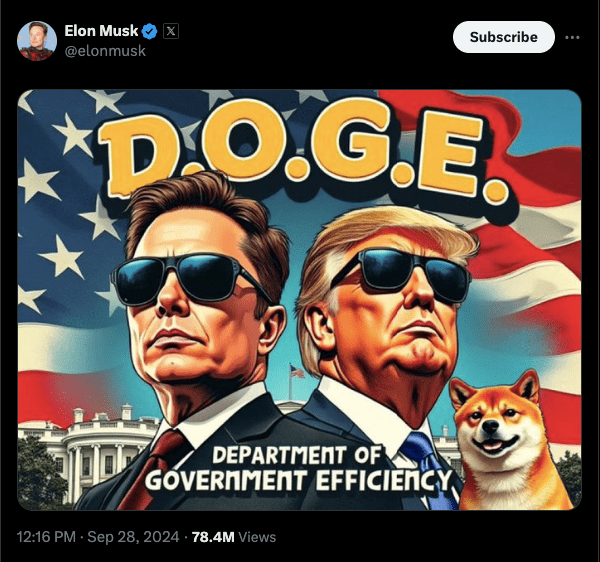Click the Subscribe button
Image resolution: width=600 pixels, height=562 pixels.
tap(504, 37)
